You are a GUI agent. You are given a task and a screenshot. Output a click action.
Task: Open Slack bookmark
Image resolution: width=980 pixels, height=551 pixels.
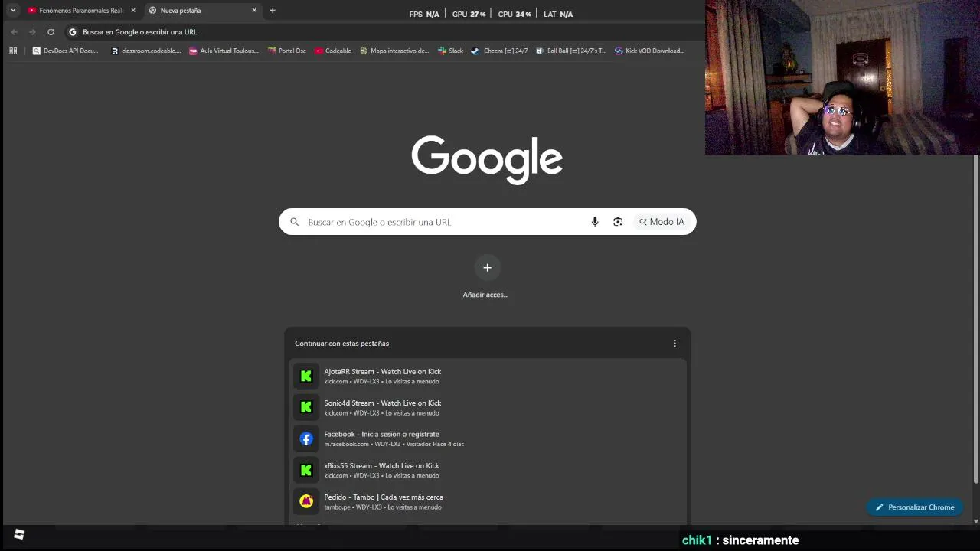(451, 51)
